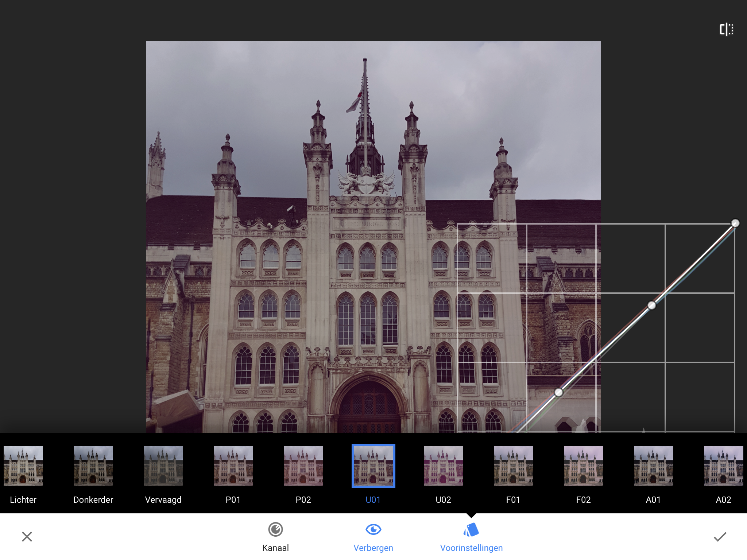Select the lower curve control point

point(558,392)
